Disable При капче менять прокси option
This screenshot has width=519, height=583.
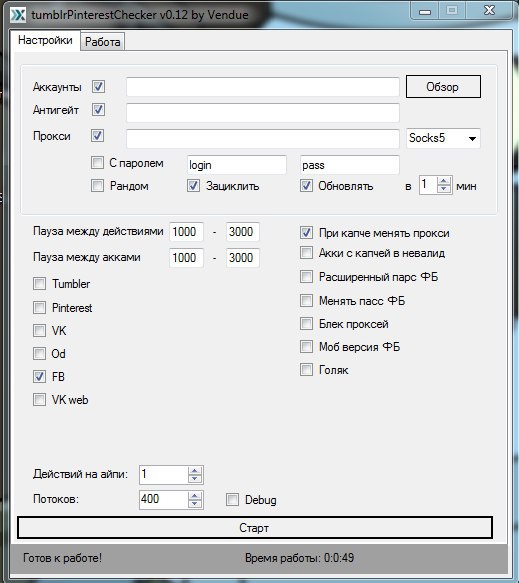tap(306, 233)
